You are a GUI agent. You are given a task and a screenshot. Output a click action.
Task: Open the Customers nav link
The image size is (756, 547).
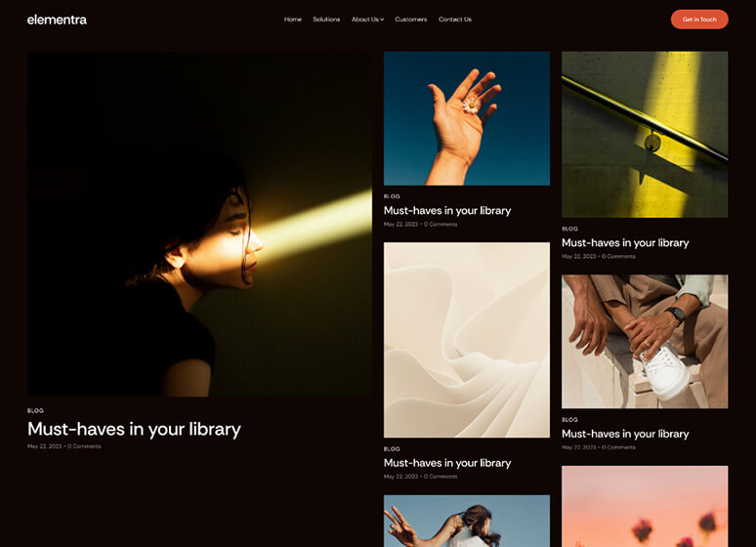(x=411, y=20)
